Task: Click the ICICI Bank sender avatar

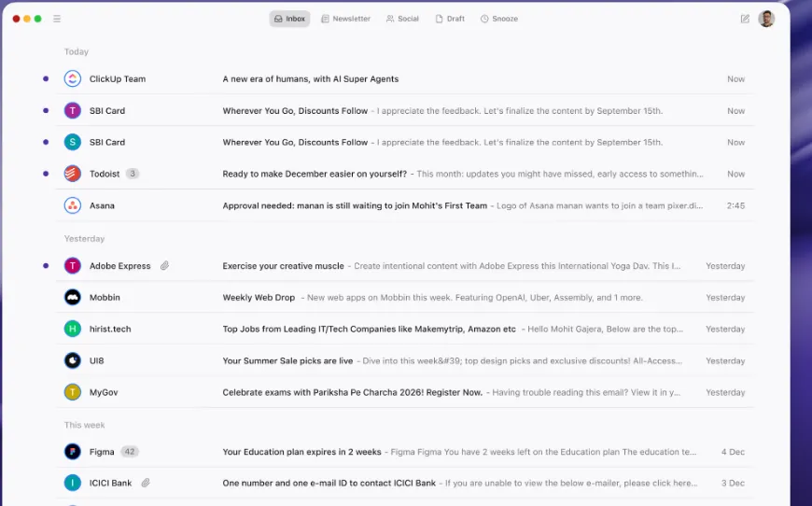Action: (x=73, y=484)
